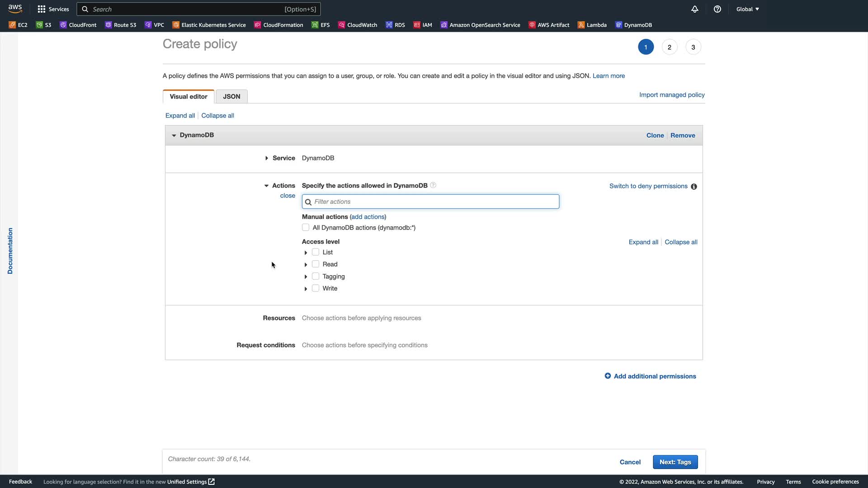Viewport: 868px width, 488px height.
Task: Check the All DynamoDB actions checkbox
Action: click(306, 227)
